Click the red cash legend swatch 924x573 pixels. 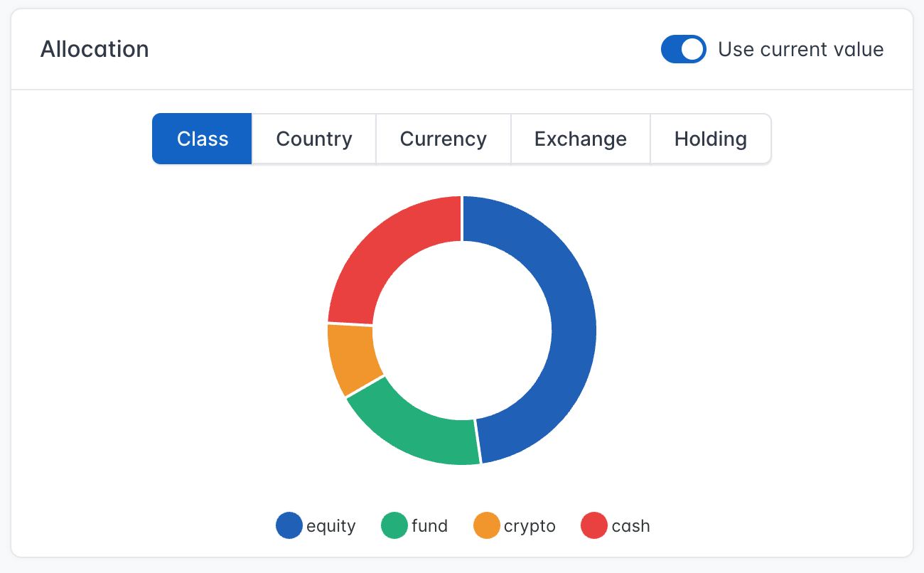[x=594, y=526]
